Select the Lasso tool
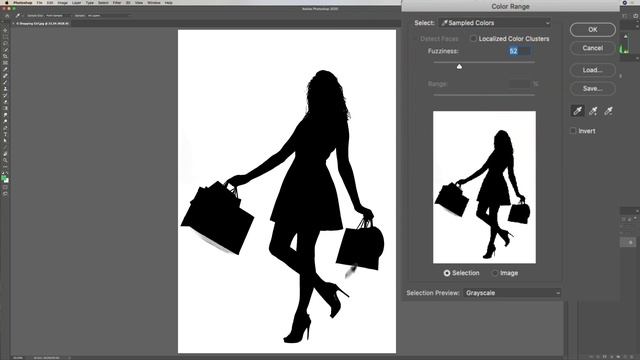 click(x=5, y=43)
